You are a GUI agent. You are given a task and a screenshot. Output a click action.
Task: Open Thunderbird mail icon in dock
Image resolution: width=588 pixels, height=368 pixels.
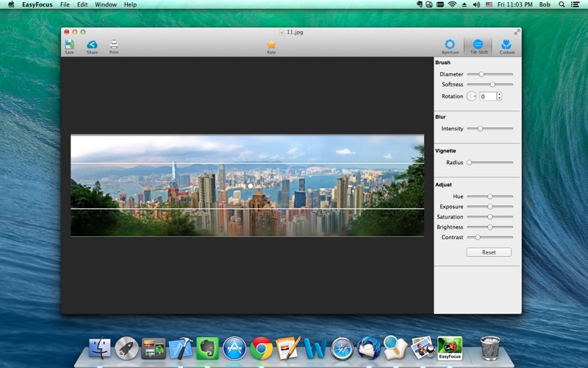pos(369,348)
